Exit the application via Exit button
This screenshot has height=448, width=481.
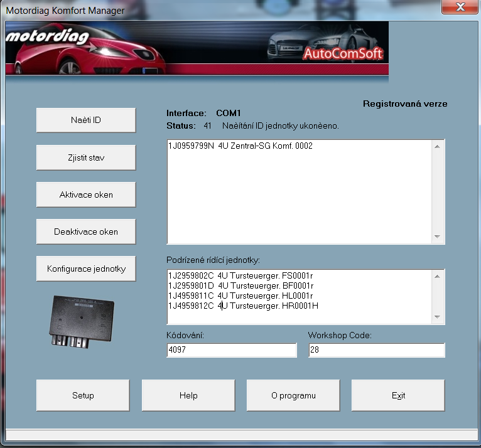click(x=398, y=395)
